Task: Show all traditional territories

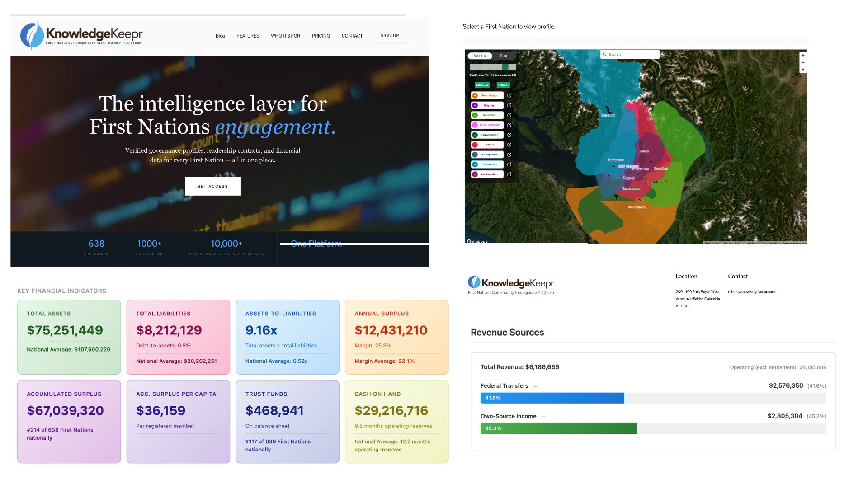Action: [482, 85]
